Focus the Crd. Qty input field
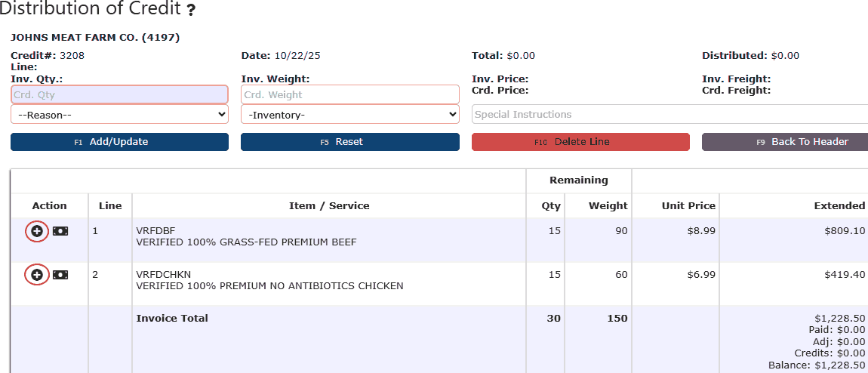The width and height of the screenshot is (868, 373). 119,94
